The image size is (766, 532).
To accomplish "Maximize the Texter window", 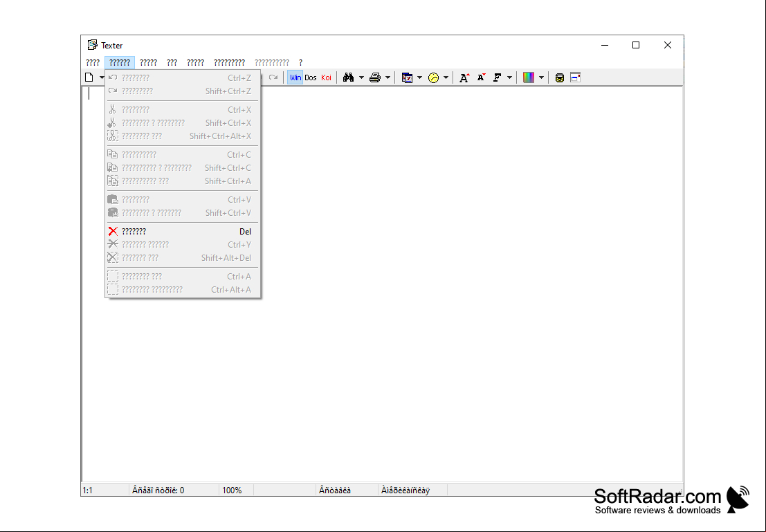I will pyautogui.click(x=636, y=45).
